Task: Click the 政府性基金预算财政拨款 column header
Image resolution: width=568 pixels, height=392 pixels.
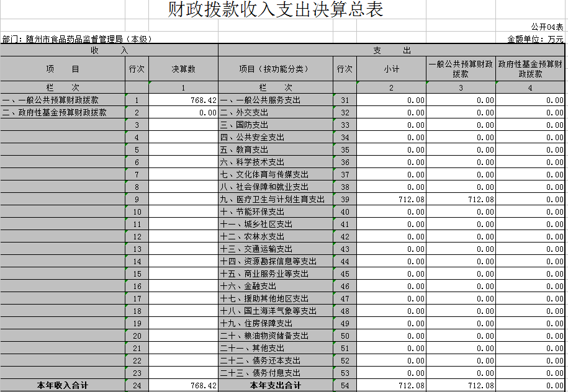Action: coord(531,69)
